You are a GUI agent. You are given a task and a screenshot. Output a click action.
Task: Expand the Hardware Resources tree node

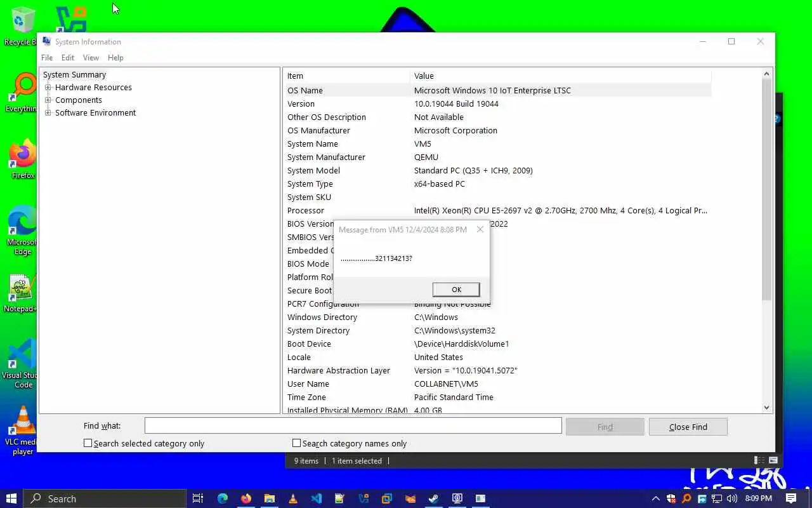click(x=48, y=88)
